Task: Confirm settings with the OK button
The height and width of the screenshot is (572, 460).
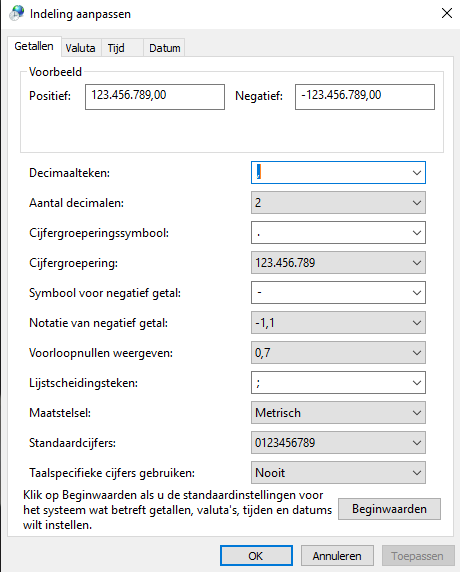Action: (x=256, y=556)
